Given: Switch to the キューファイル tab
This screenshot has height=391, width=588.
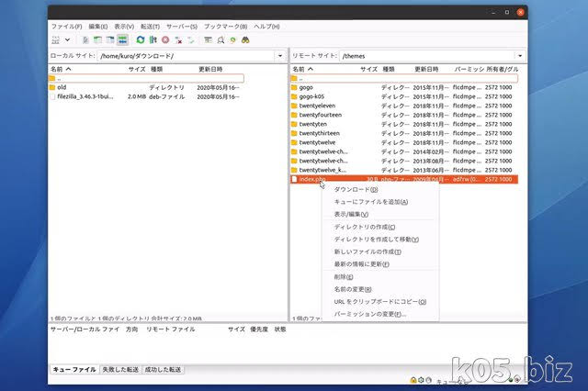Looking at the screenshot, I should pos(74,370).
